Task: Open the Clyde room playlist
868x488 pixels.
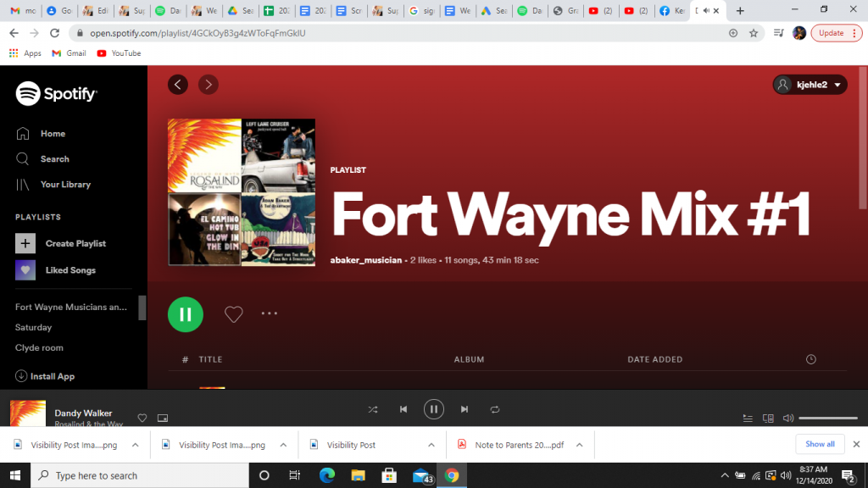Action: tap(39, 348)
